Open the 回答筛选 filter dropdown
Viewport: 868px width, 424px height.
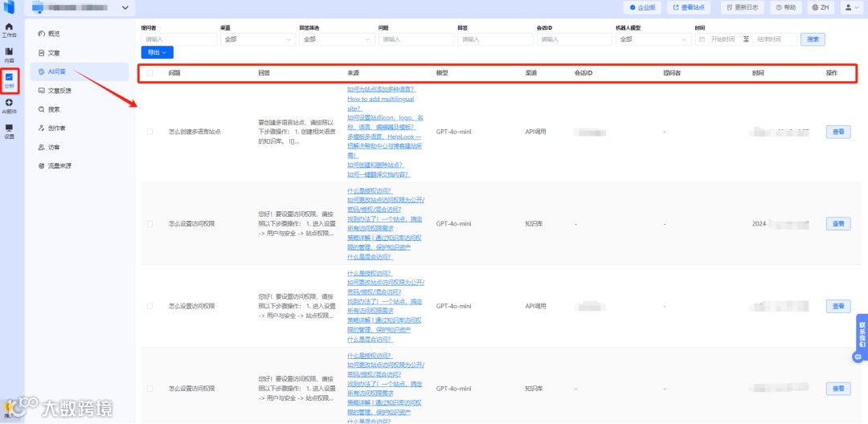(337, 39)
